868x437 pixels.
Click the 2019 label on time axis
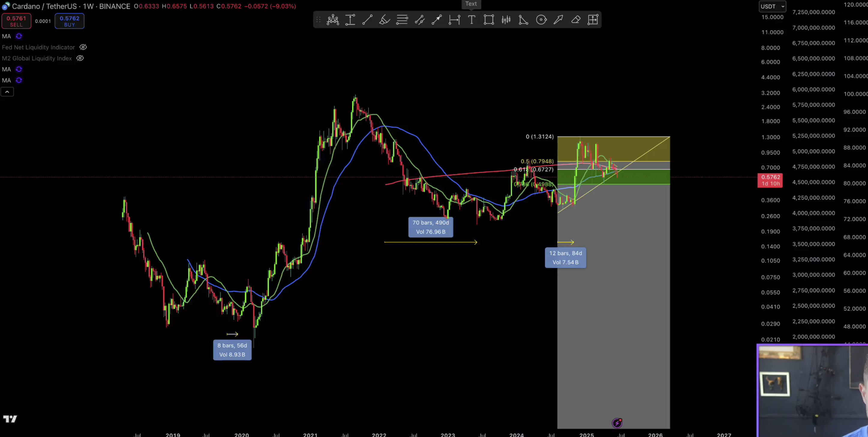[173, 435]
